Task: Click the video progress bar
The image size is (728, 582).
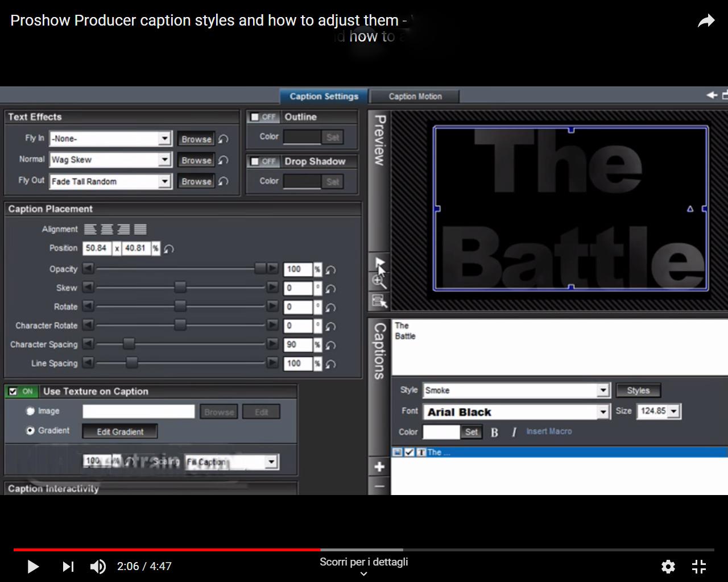Action: click(364, 550)
